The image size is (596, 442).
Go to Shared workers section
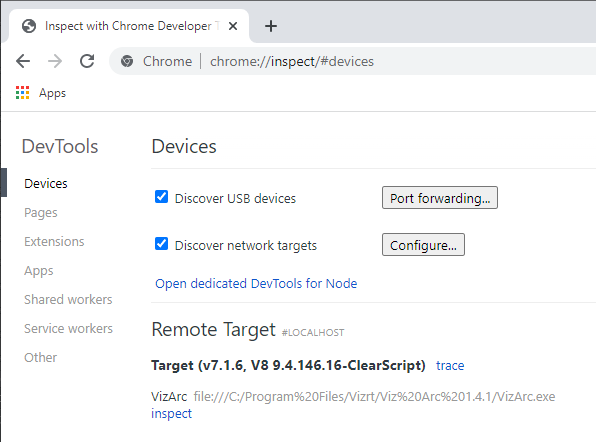click(x=68, y=299)
